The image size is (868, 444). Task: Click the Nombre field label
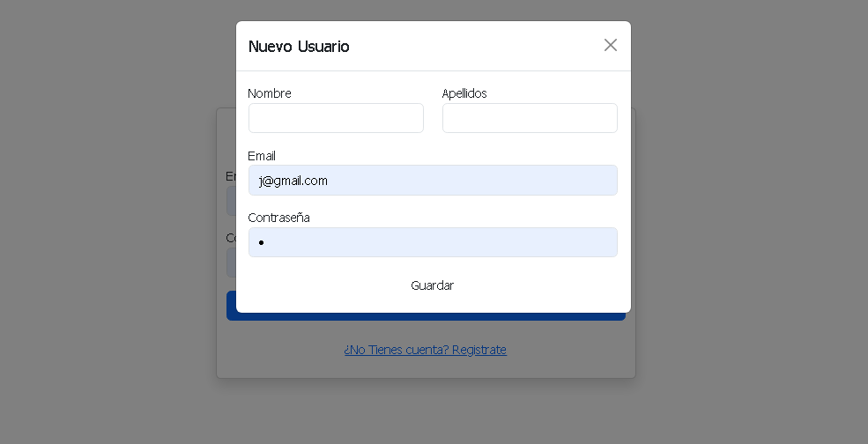coord(270,93)
